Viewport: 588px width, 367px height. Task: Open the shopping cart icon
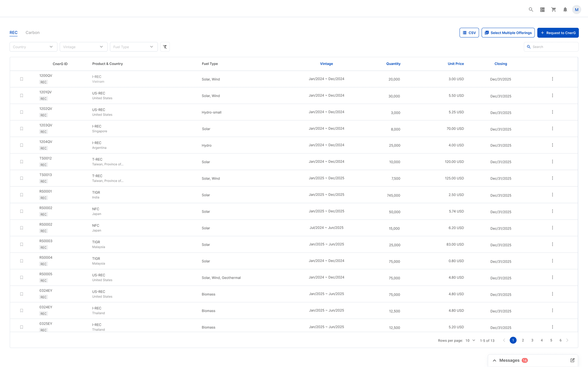[554, 9]
